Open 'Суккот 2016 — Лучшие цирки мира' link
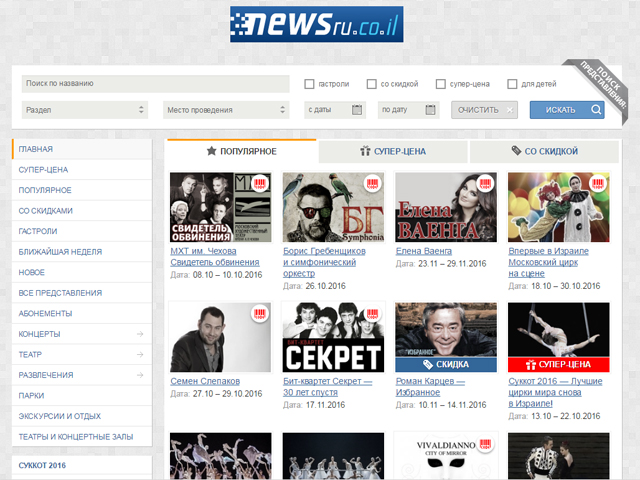 pos(555,392)
